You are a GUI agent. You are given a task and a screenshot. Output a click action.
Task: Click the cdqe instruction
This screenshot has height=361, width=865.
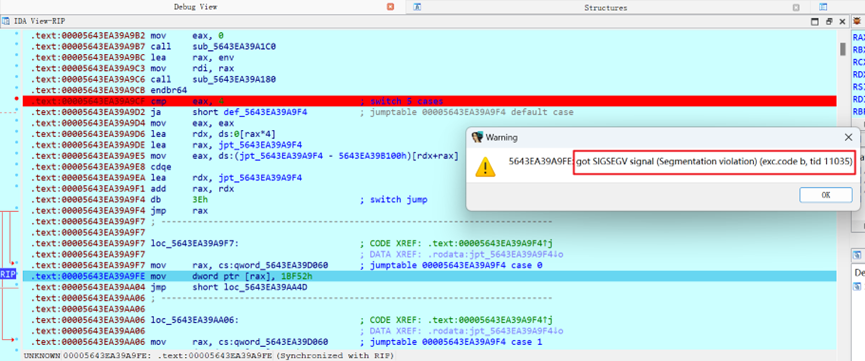(x=160, y=167)
